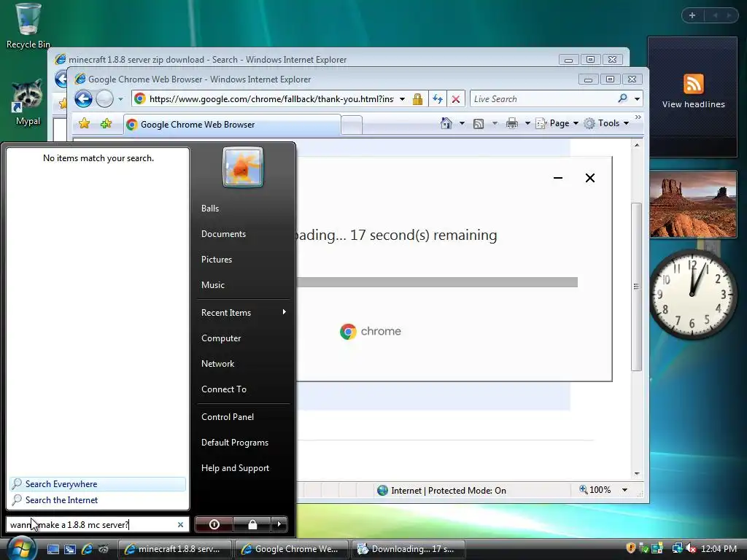
Task: Click Switch between windows quick launch icon
Action: coord(70,549)
